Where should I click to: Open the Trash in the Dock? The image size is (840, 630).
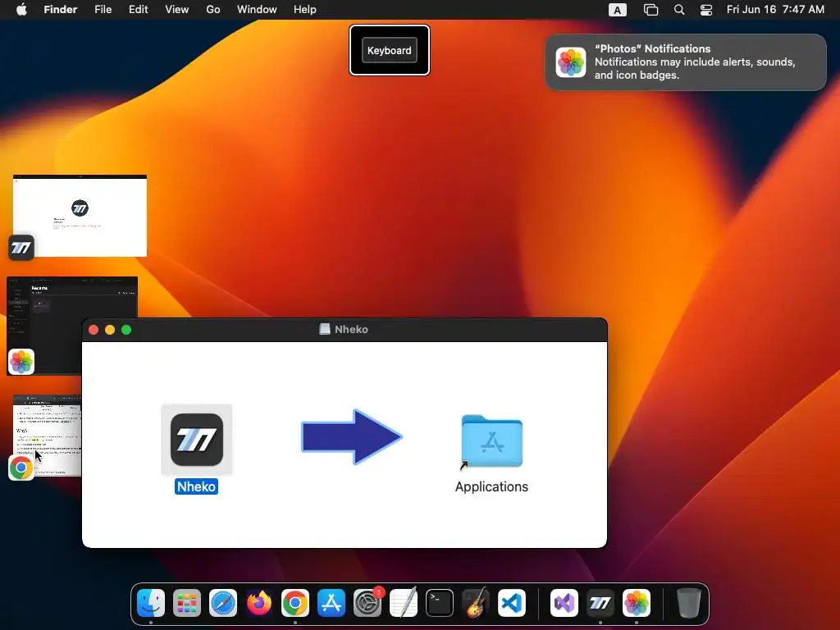click(689, 603)
